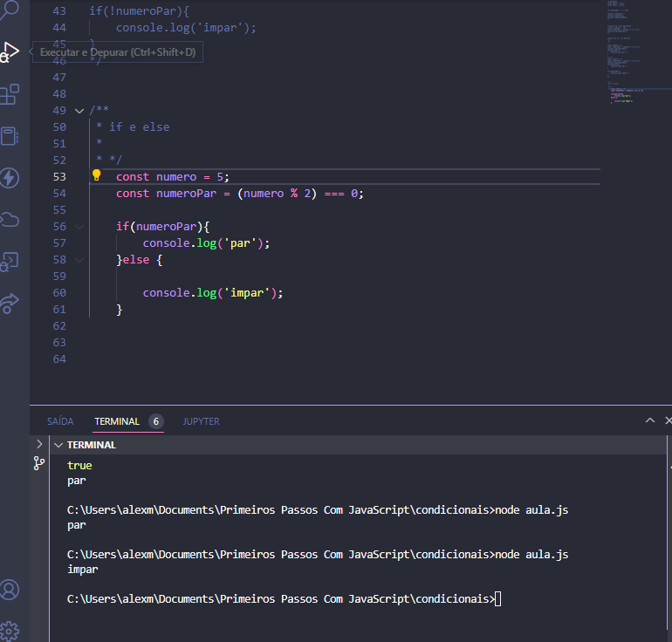Click the source control branch icon in terminal panel

coord(39,463)
